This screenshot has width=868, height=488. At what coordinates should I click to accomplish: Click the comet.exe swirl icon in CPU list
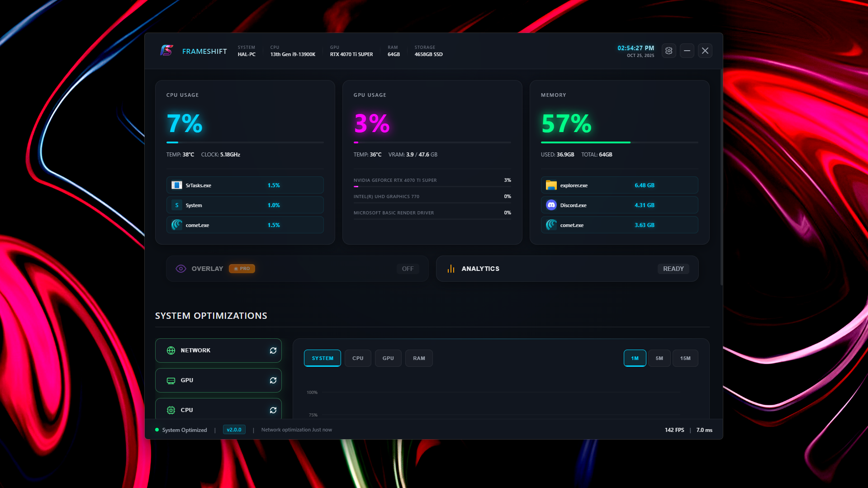pos(176,225)
